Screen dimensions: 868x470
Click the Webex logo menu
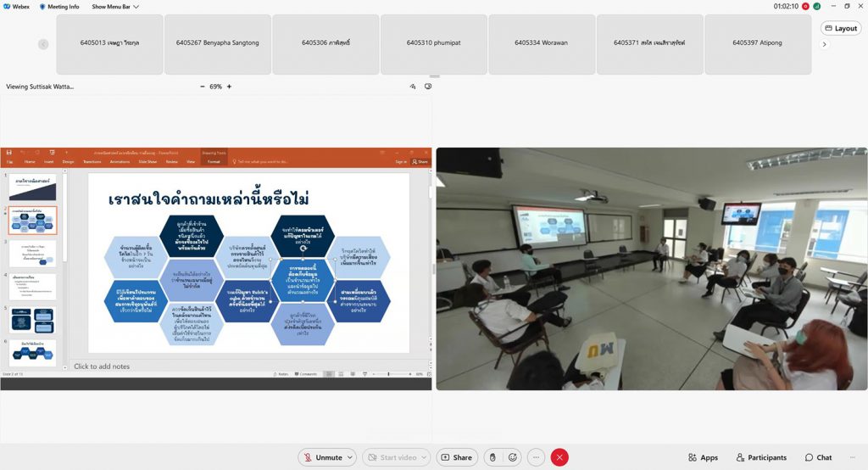pyautogui.click(x=16, y=6)
